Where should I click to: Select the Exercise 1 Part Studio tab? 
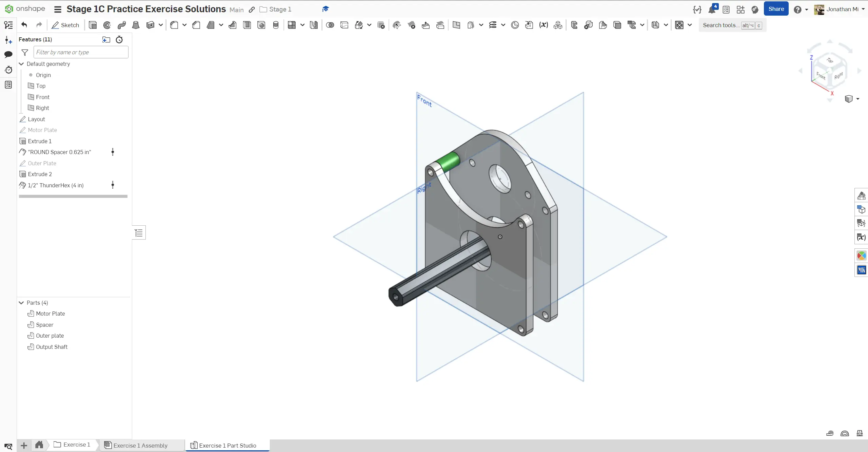(x=228, y=445)
